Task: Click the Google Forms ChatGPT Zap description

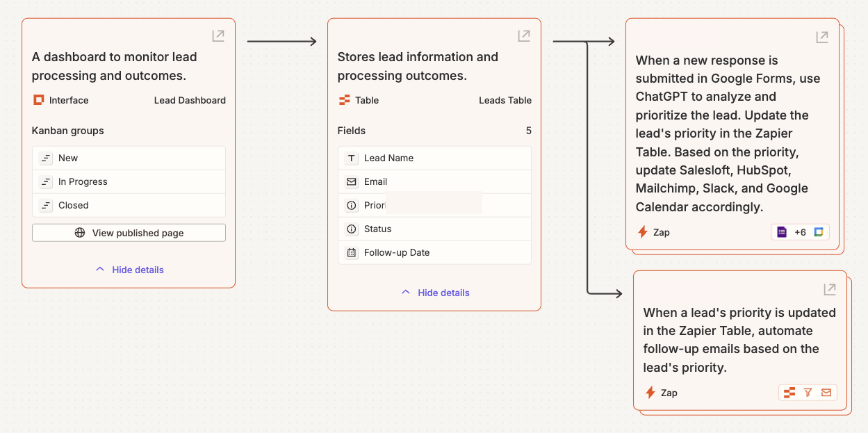Action: pos(728,133)
